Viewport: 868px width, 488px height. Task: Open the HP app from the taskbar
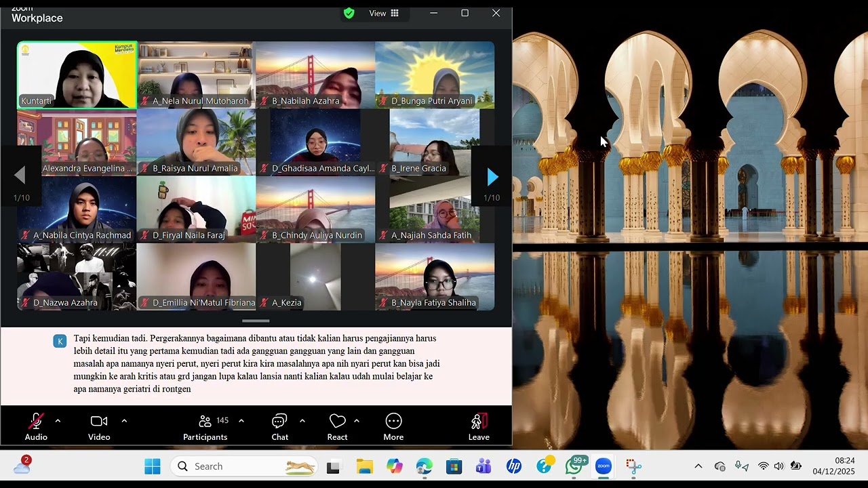coord(513,466)
